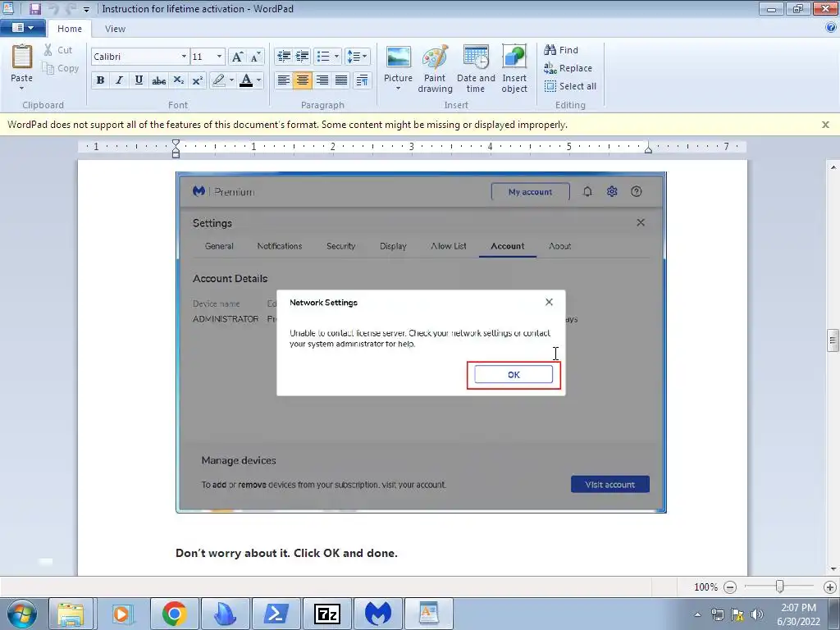Open the list style dropdown arrow
This screenshot has width=840, height=630.
[x=336, y=57]
